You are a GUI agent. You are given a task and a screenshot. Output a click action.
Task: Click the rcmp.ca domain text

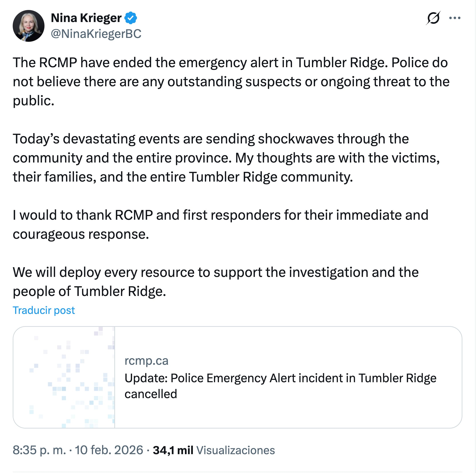point(146,361)
